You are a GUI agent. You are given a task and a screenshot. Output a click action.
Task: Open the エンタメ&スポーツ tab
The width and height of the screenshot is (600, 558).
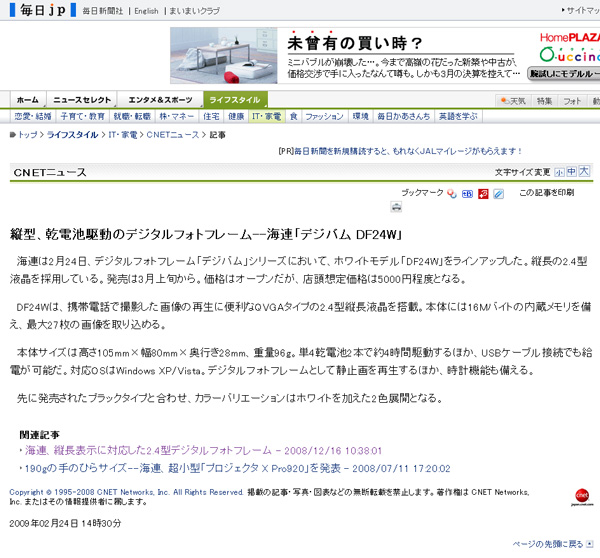tap(160, 100)
